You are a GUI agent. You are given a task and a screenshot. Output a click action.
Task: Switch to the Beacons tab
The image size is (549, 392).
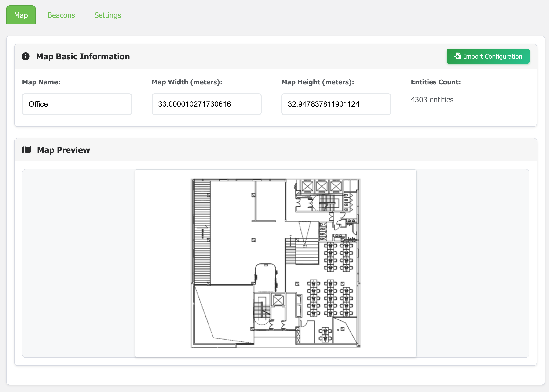click(x=61, y=15)
